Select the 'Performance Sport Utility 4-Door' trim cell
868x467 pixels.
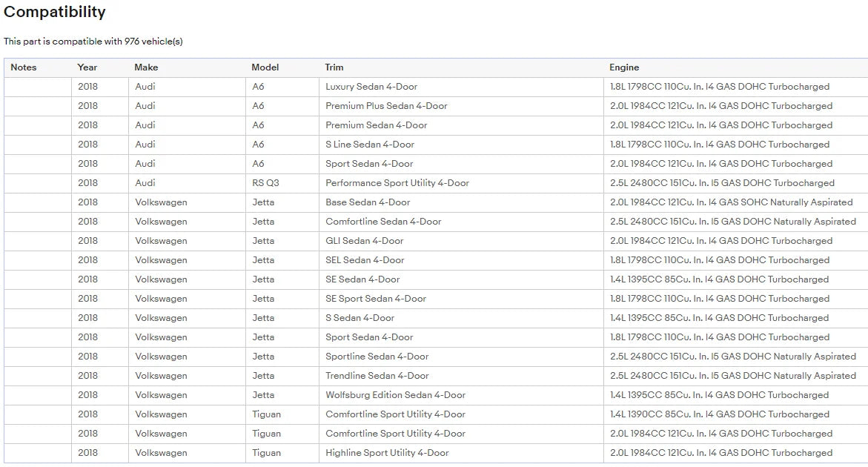461,183
